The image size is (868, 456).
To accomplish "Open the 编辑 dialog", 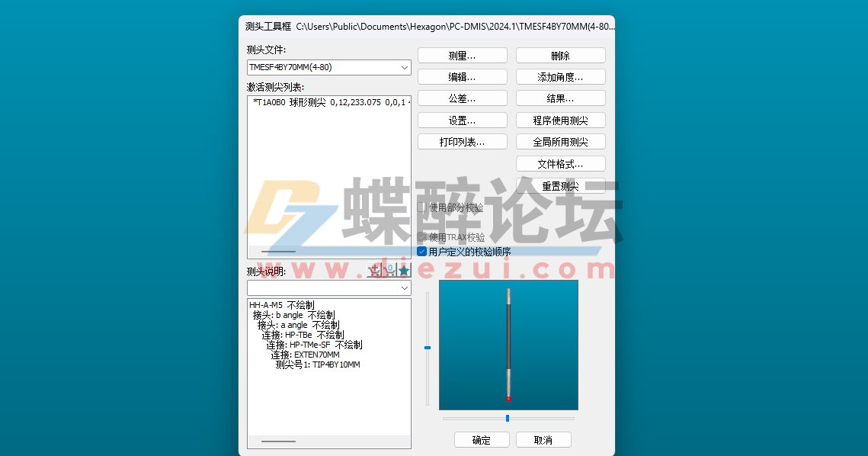I will tap(462, 76).
